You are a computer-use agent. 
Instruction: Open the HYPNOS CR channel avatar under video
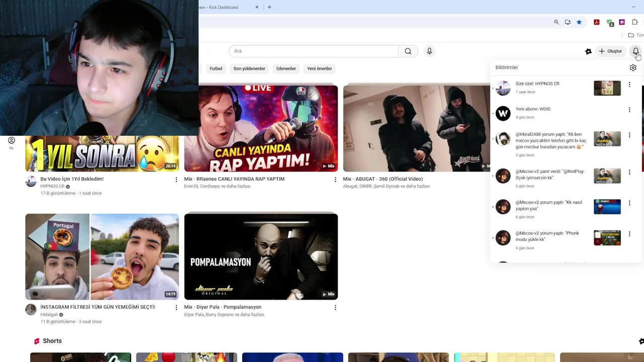(31, 182)
